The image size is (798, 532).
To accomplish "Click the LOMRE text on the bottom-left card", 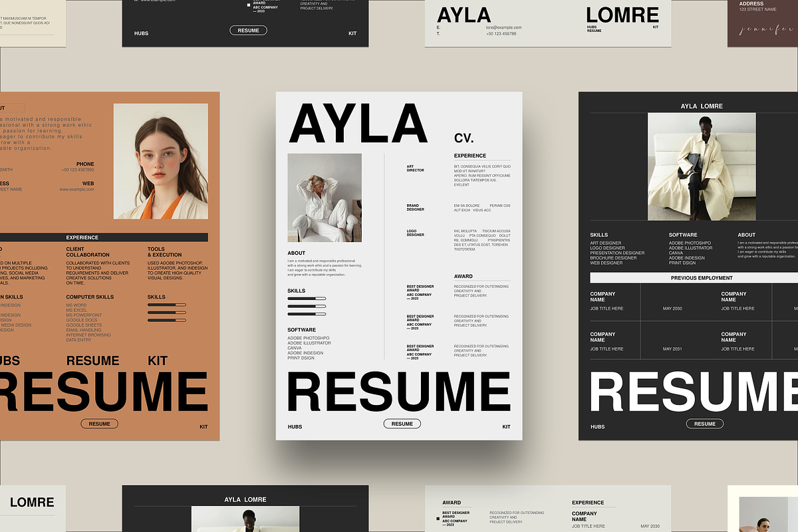I will (32, 503).
